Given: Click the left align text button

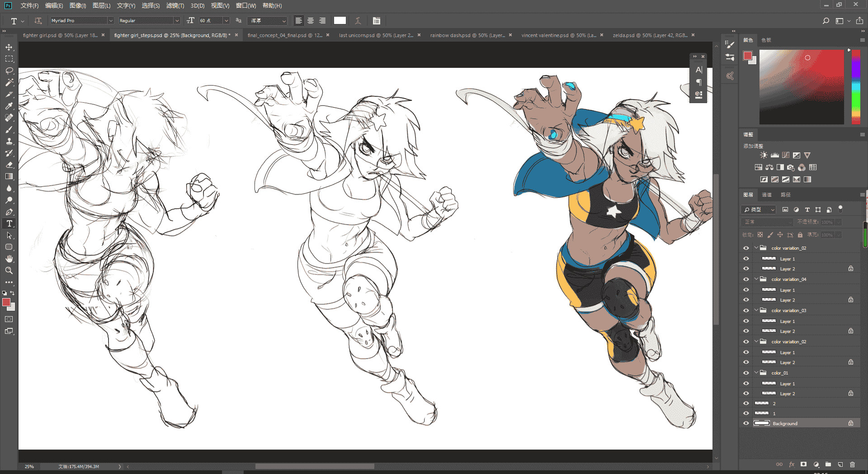Looking at the screenshot, I should point(298,21).
